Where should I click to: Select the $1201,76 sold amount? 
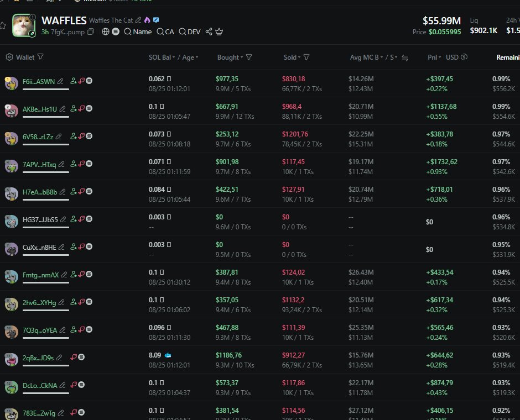point(295,134)
